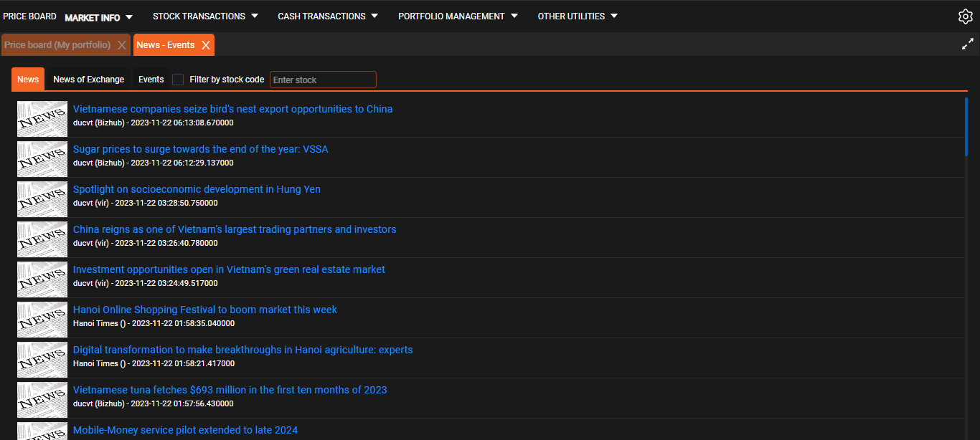This screenshot has width=980, height=440.
Task: Open the Cash Transactions dropdown
Action: click(x=328, y=16)
